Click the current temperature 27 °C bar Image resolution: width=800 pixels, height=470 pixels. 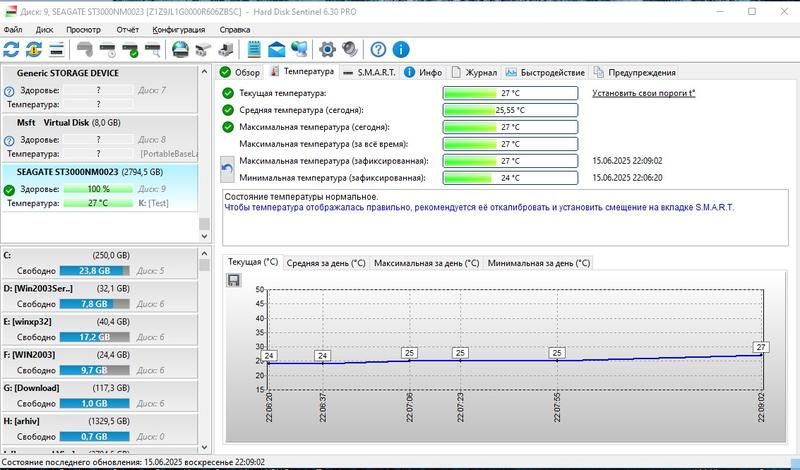pos(510,93)
